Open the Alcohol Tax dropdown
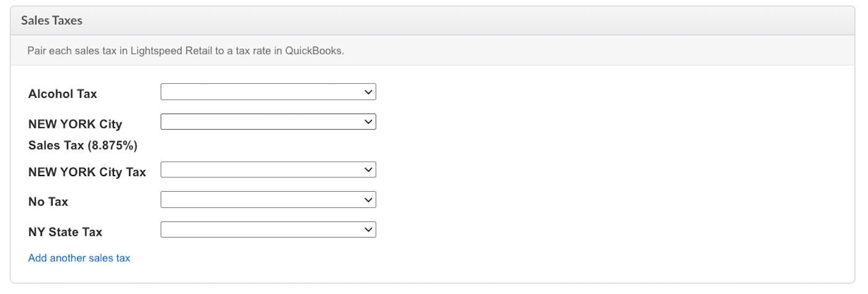 pos(268,92)
